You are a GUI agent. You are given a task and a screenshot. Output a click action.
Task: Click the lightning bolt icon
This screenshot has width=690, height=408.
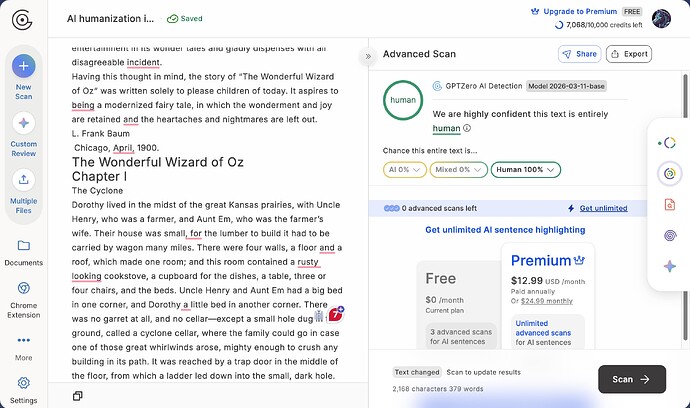571,208
